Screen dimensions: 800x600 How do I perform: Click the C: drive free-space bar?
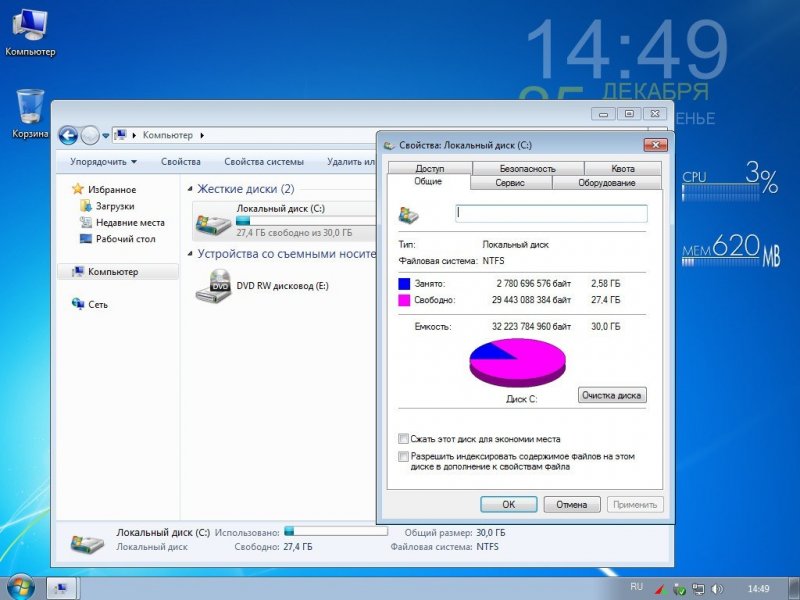[x=305, y=220]
